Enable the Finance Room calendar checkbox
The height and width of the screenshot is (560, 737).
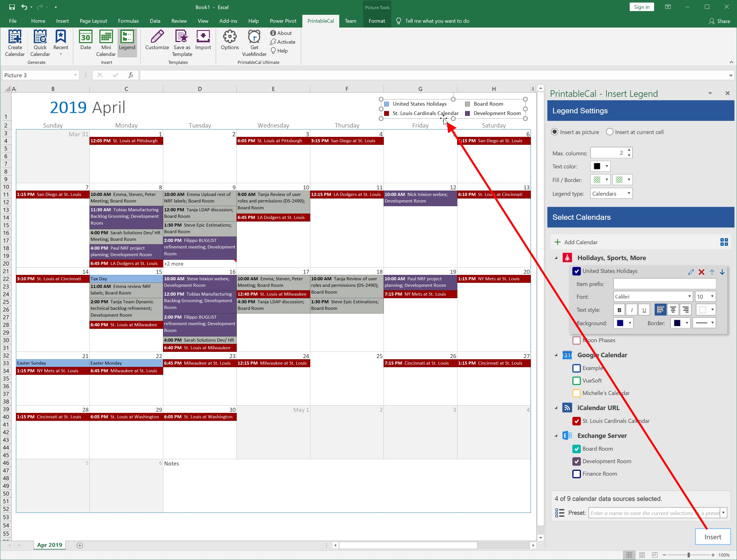577,474
